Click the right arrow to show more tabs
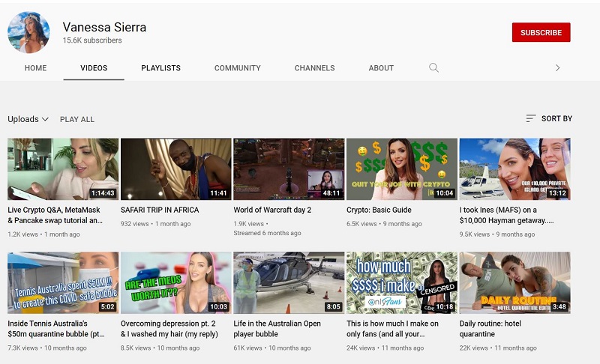Viewport: 600px width, 364px height. 557,68
